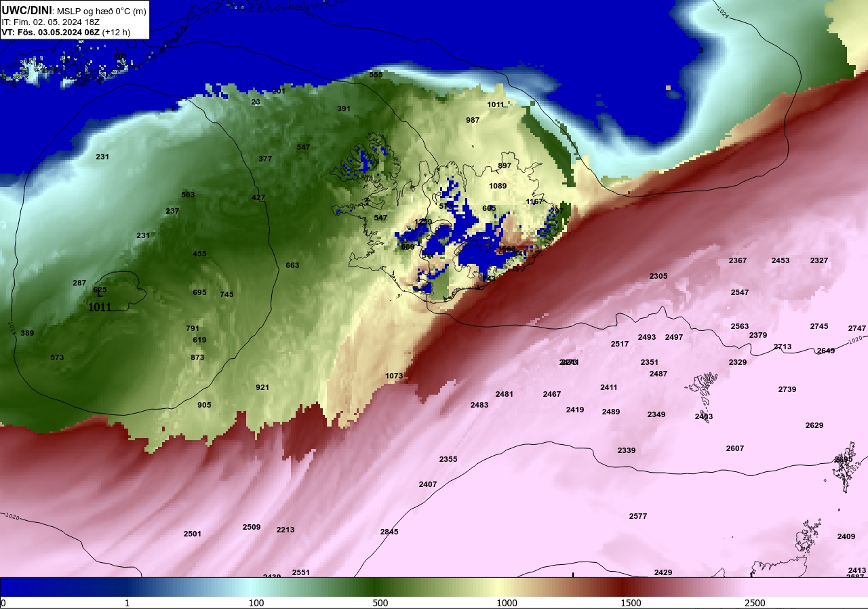Click the 2483 height value
This screenshot has height=609, width=868.
(479, 405)
